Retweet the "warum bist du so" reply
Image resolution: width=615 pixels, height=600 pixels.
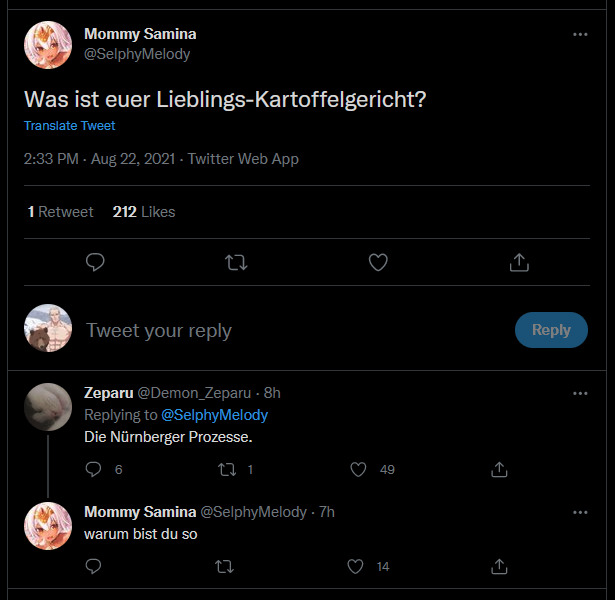pos(225,566)
